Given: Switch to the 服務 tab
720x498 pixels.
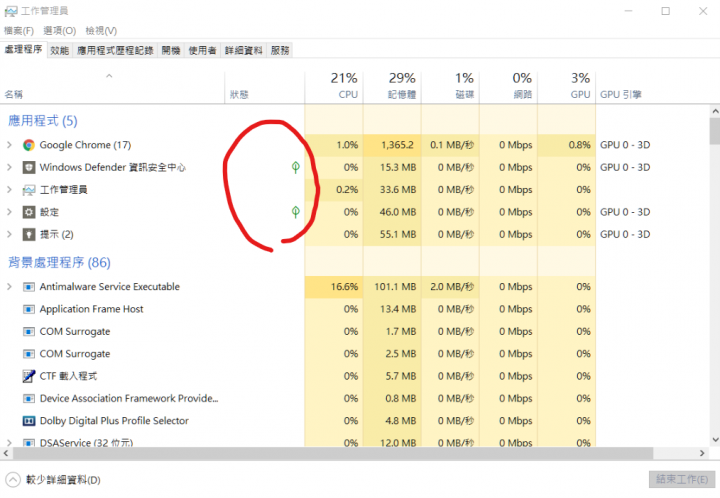Looking at the screenshot, I should (280, 50).
